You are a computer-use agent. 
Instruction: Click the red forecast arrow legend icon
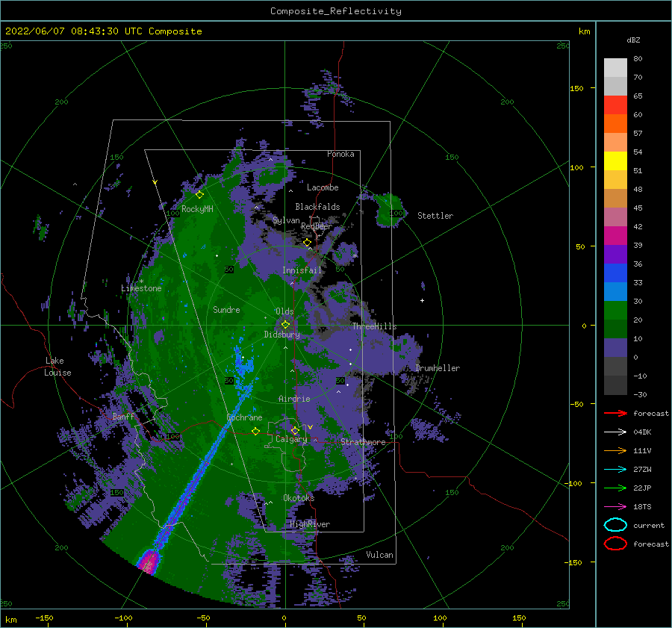pos(615,413)
